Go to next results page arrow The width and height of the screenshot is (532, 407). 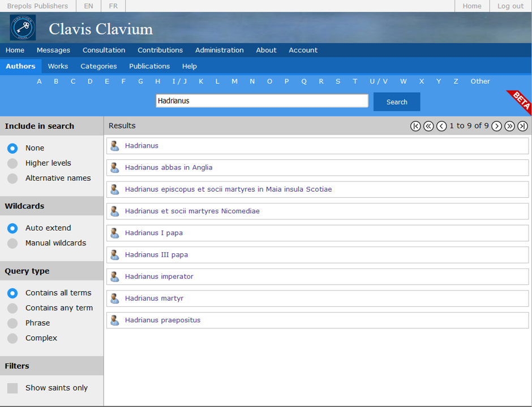(496, 126)
